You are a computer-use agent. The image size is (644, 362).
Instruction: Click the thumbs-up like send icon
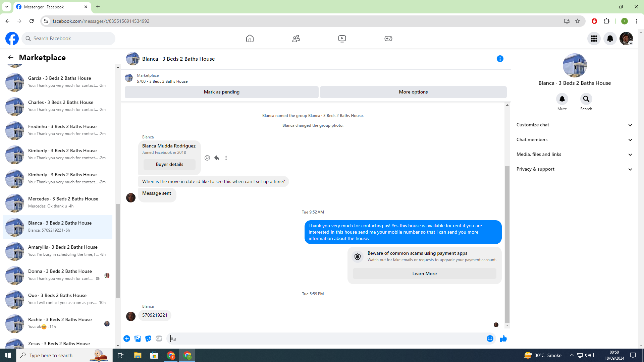pyautogui.click(x=503, y=339)
